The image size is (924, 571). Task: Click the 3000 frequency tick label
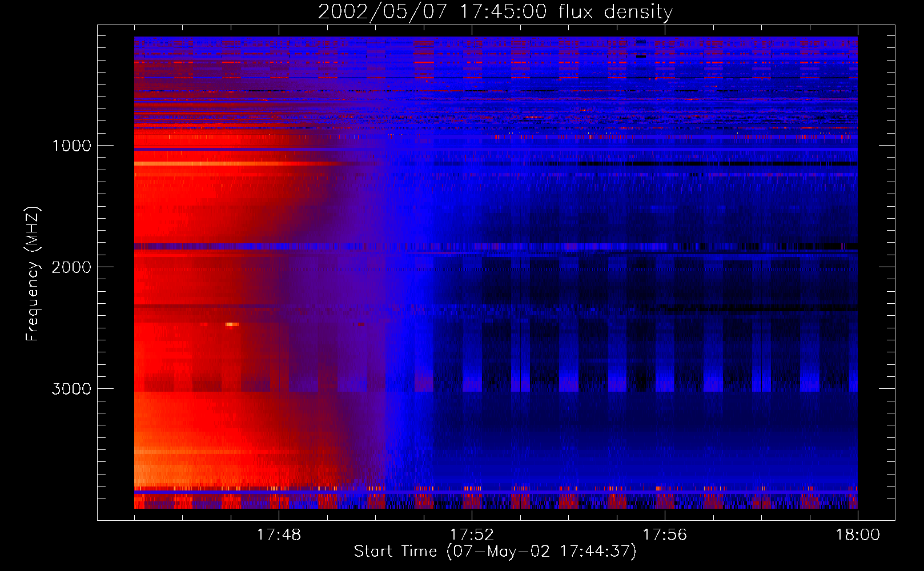click(71, 389)
